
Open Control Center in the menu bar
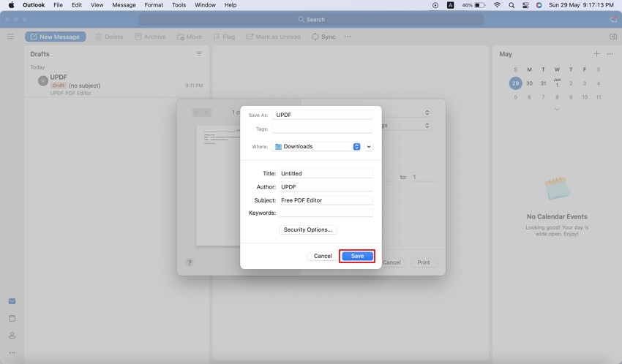point(525,5)
